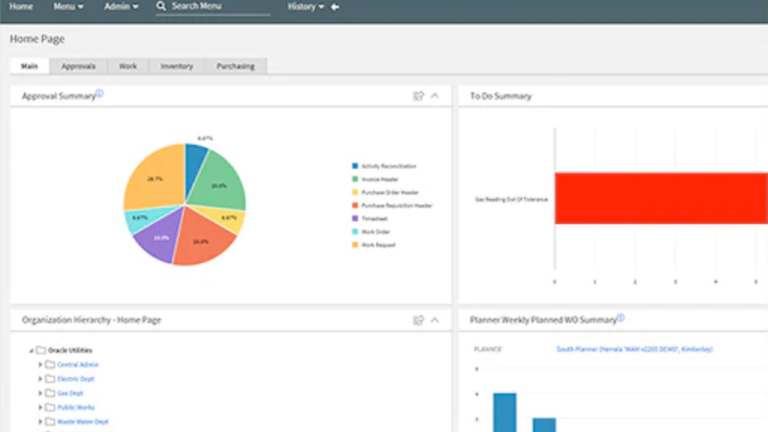Screen dimensions: 768x432
Task: Switch to the Inventory tab
Action: pyautogui.click(x=176, y=66)
